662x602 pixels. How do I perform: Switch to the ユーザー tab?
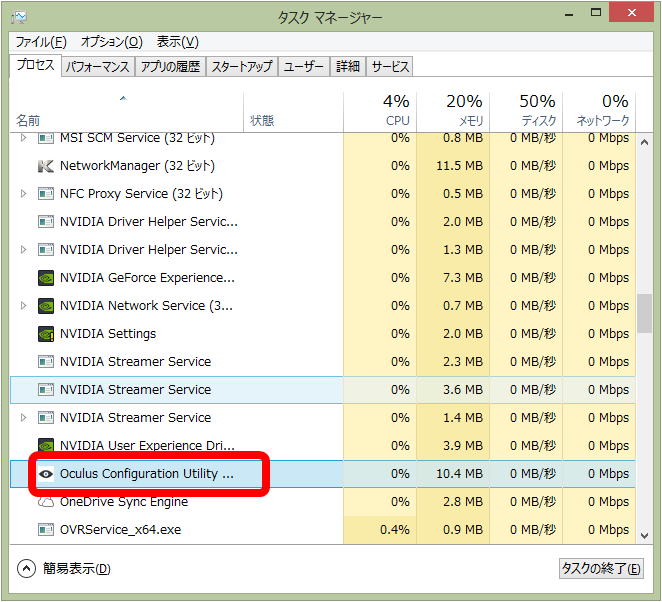coord(304,67)
